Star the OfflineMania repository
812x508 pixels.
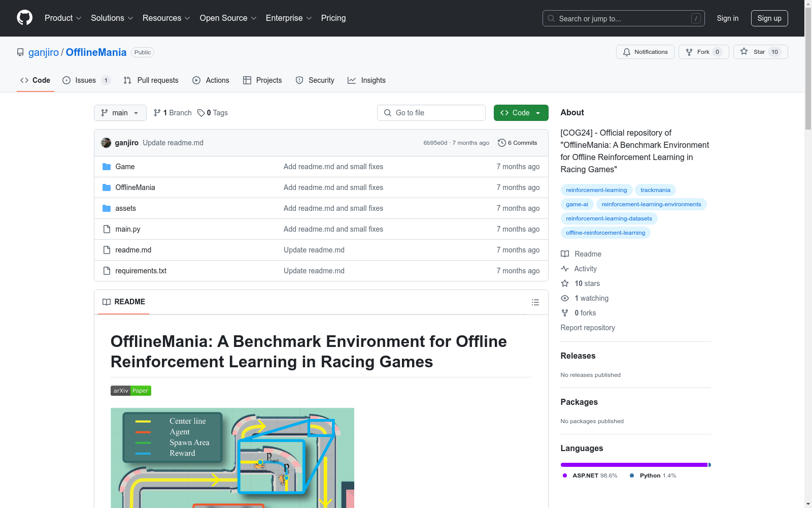point(760,52)
